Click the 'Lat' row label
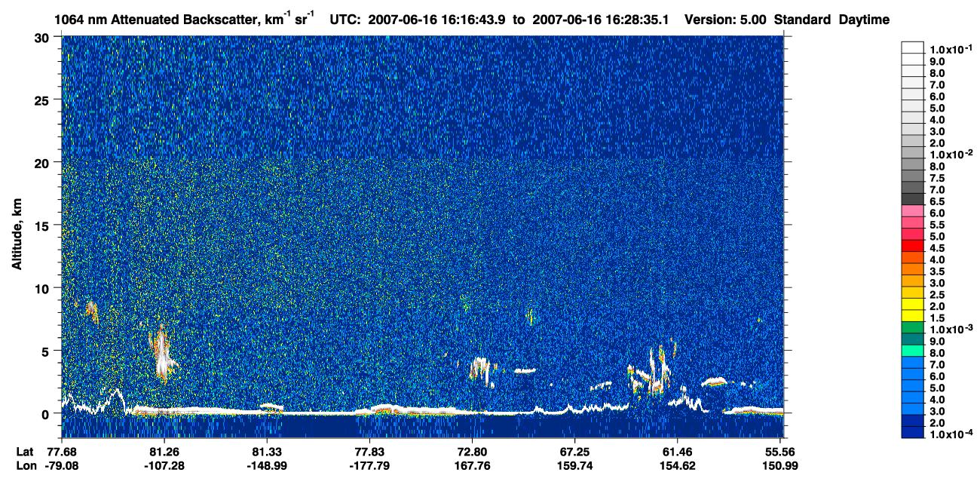This screenshot has width=980, height=503. point(25,451)
